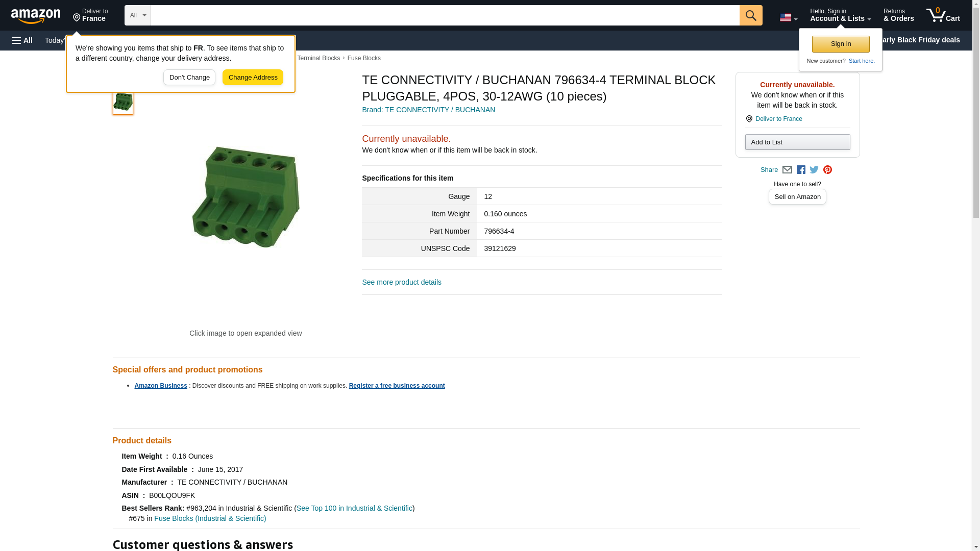
Task: Select the green terminal block thumbnail
Action: click(x=123, y=102)
